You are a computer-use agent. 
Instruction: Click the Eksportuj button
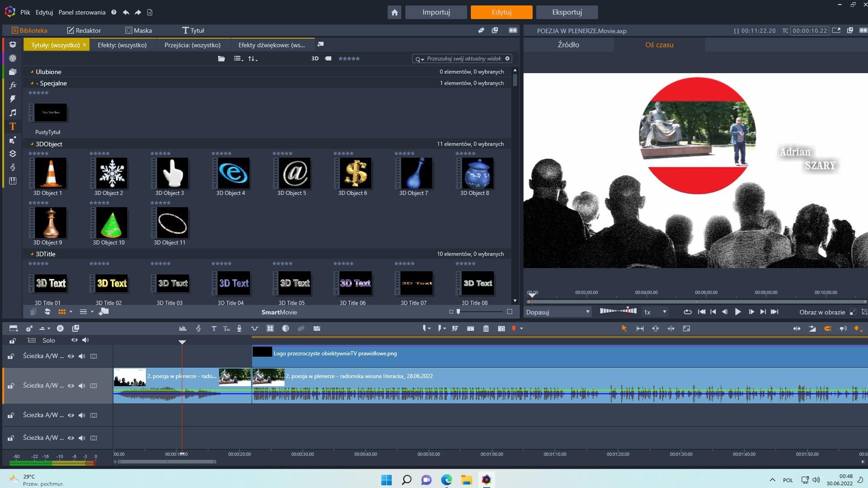(x=566, y=12)
